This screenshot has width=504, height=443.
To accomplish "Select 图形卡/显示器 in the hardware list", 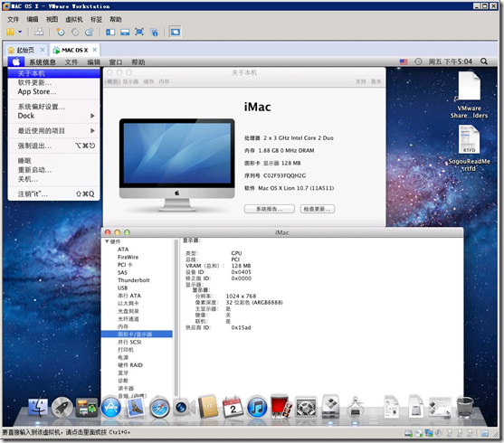I will point(137,335).
